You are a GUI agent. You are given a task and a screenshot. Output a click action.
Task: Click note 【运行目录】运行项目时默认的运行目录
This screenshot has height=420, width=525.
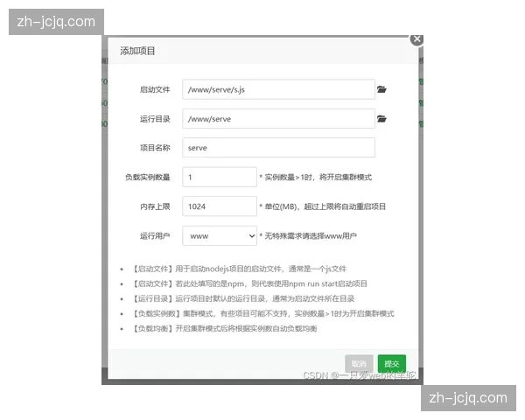pyautogui.click(x=244, y=298)
